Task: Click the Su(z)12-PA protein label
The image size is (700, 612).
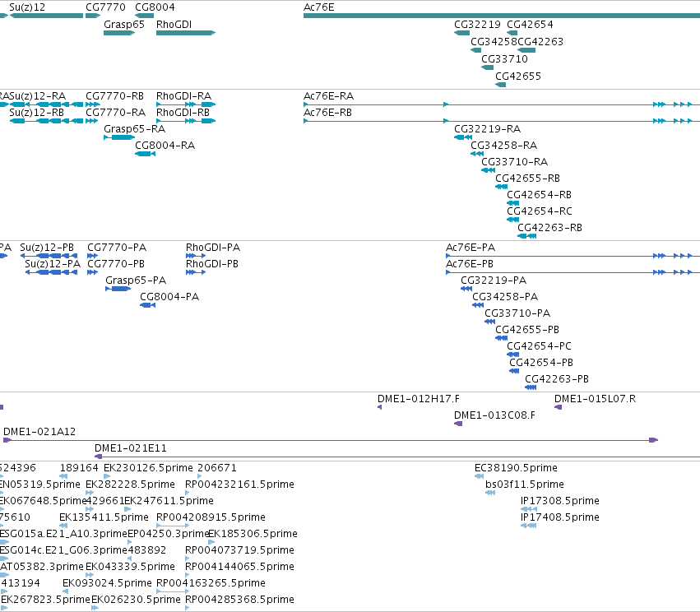Action: pyautogui.click(x=53, y=264)
